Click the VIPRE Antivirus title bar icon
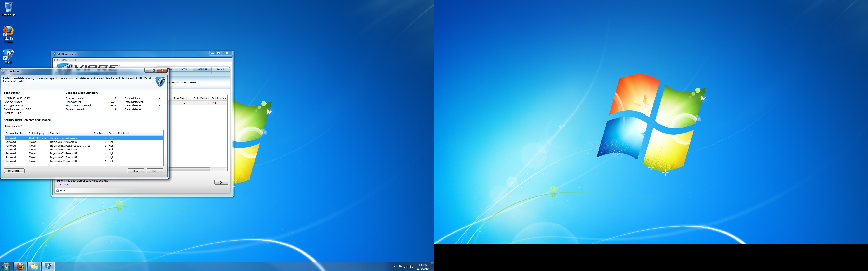The image size is (868, 271). [x=54, y=54]
